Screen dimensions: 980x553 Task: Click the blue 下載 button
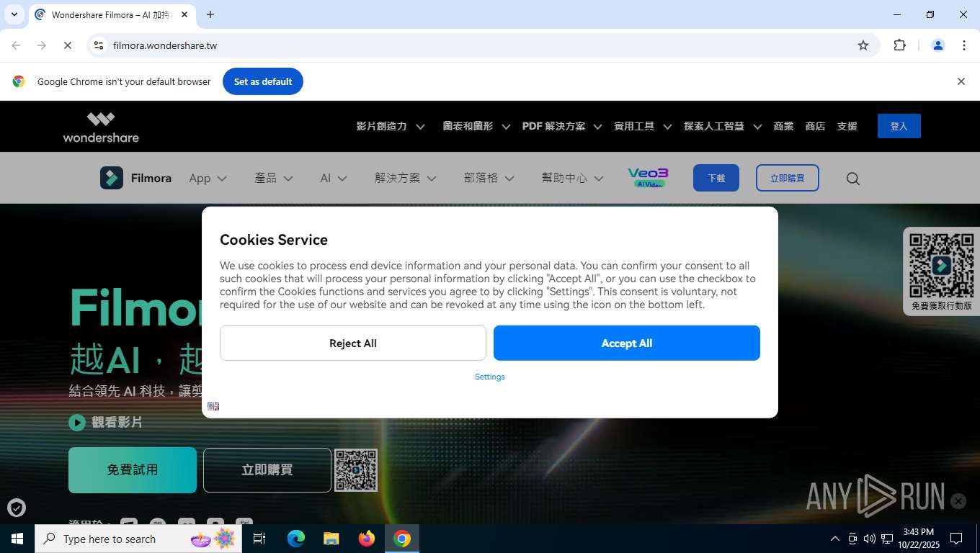(716, 178)
